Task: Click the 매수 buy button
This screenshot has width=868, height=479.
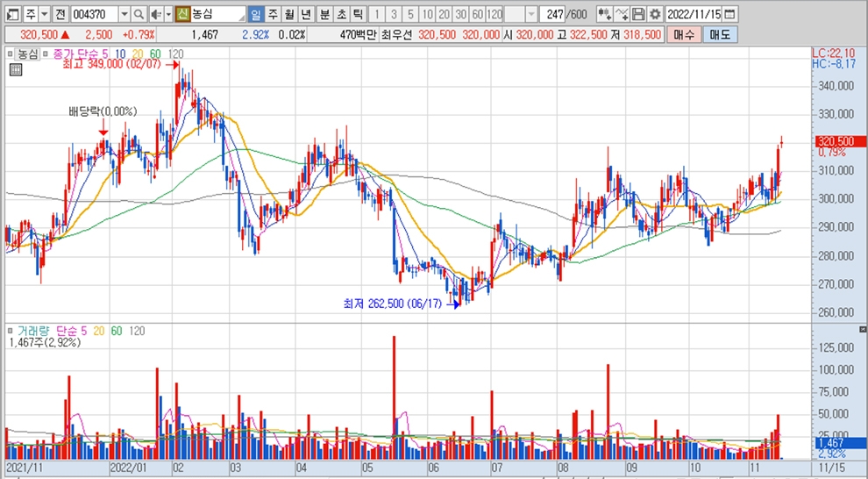Action: tap(684, 34)
